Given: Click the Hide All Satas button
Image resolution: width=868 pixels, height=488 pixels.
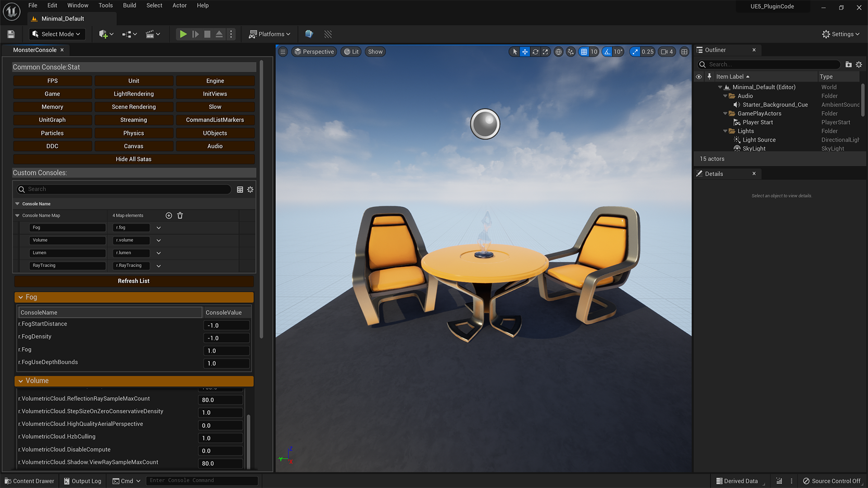Looking at the screenshot, I should pos(134,159).
